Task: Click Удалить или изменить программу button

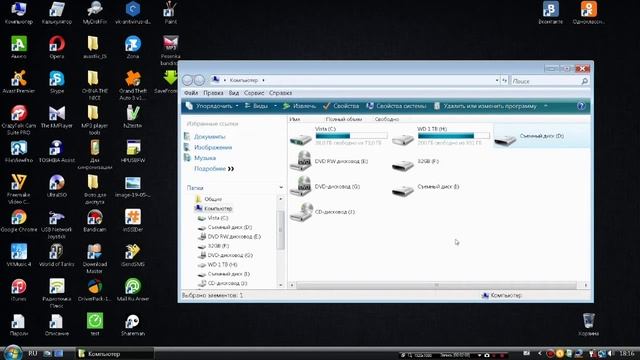Action: [485, 106]
